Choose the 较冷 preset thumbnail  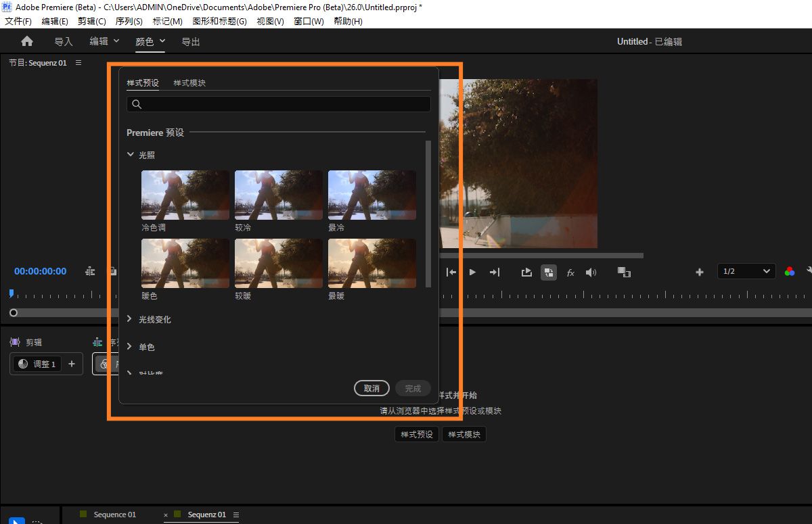tap(279, 195)
